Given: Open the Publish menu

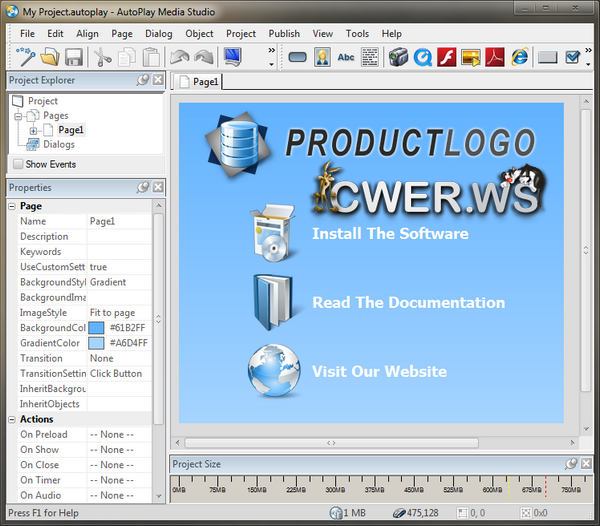Looking at the screenshot, I should tap(284, 33).
